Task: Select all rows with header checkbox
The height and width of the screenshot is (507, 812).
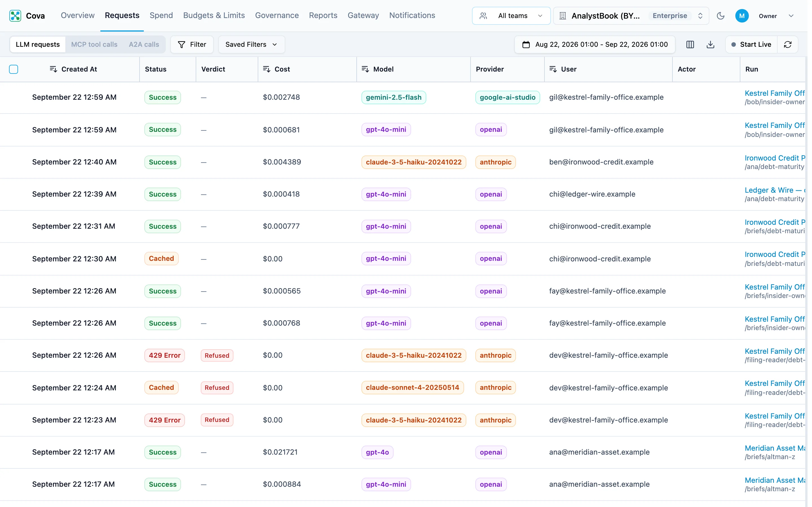Action: (14, 69)
